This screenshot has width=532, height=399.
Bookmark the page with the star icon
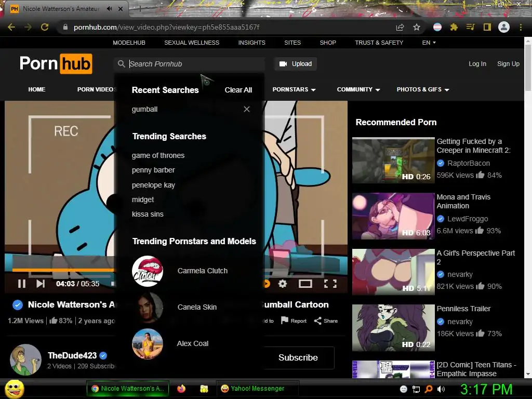[x=417, y=27]
